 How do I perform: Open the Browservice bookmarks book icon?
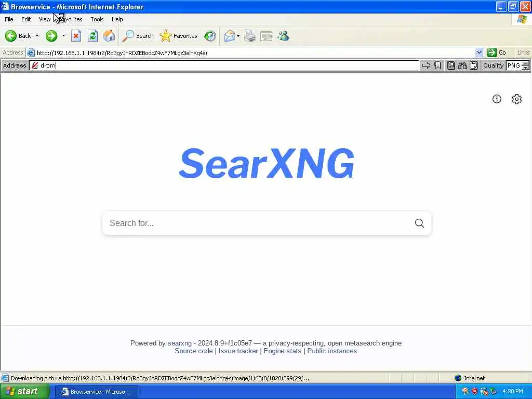tap(451, 65)
